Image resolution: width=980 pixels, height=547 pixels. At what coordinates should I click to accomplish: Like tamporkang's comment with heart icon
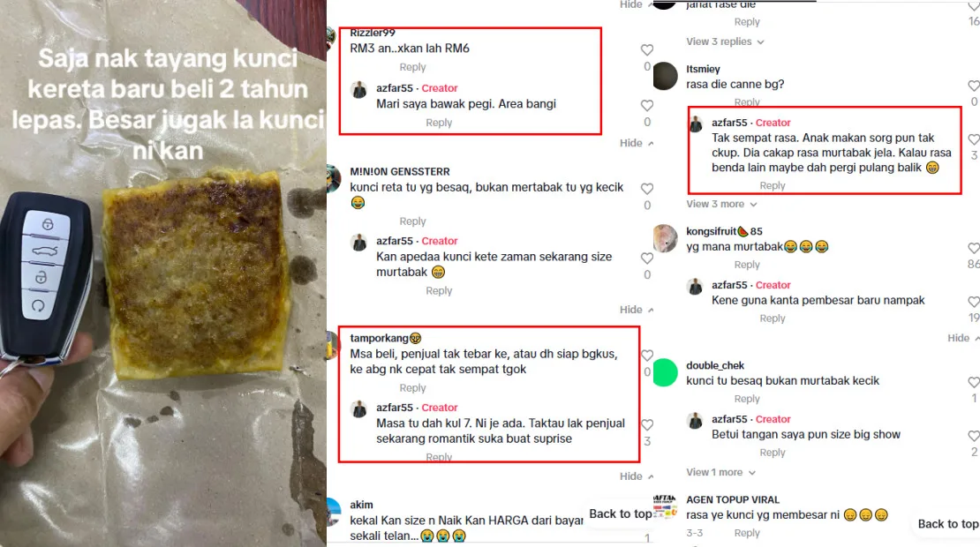647,356
